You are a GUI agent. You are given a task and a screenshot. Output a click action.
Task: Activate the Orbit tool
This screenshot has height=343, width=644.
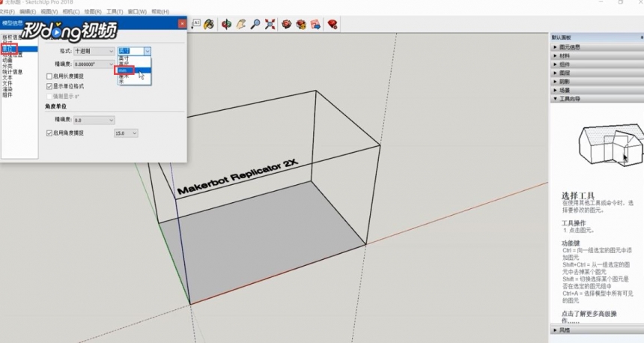[x=226, y=24]
